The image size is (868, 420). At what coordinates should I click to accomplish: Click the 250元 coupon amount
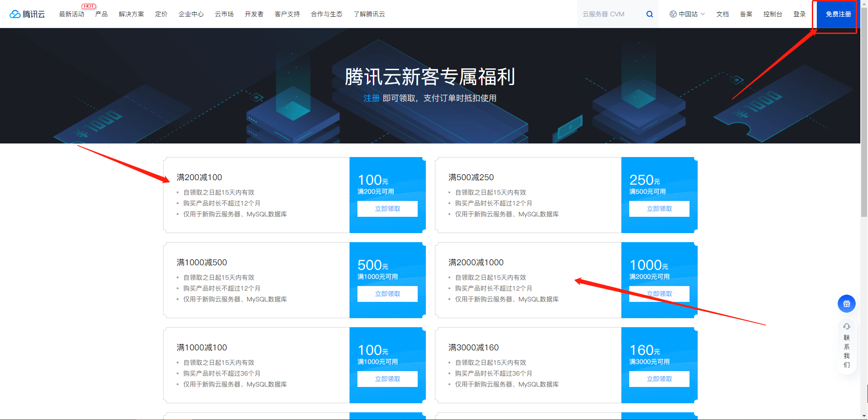point(645,180)
